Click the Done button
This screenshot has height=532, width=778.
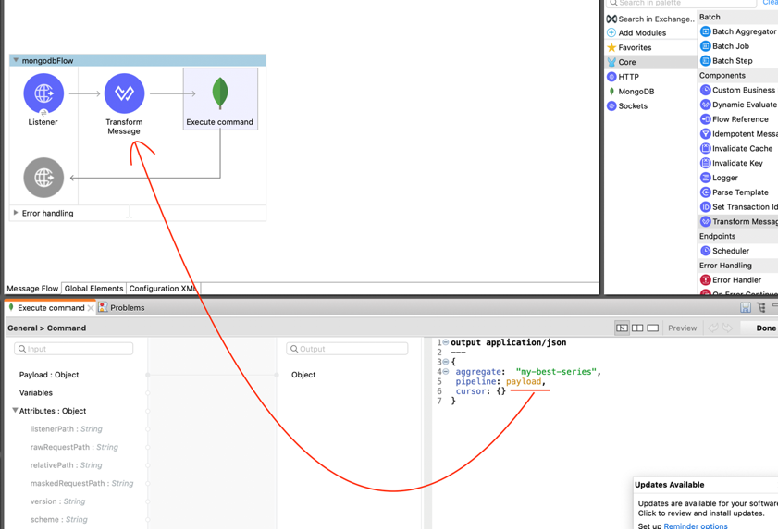pyautogui.click(x=766, y=328)
